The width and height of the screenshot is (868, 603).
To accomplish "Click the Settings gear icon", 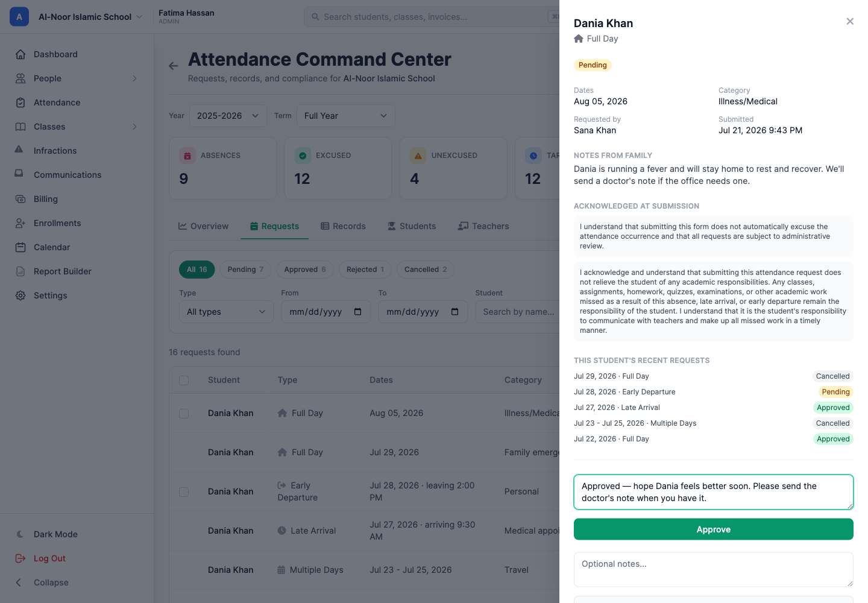I will [x=20, y=295].
